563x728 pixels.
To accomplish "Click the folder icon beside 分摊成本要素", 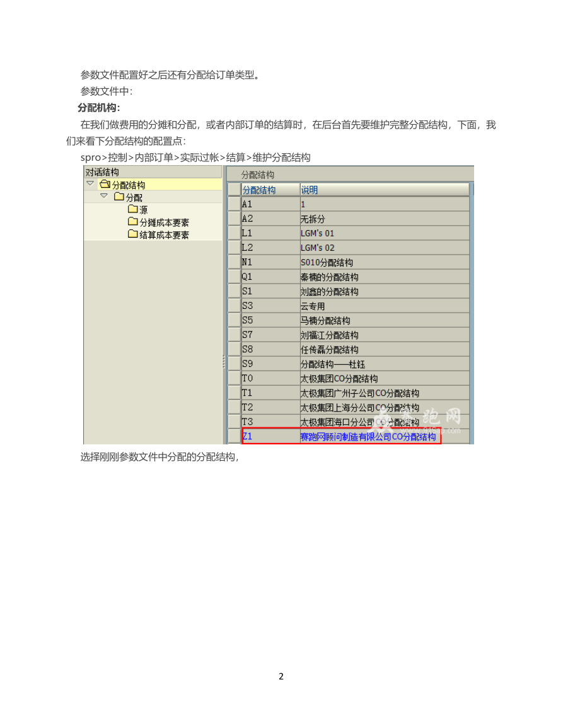I will (133, 222).
